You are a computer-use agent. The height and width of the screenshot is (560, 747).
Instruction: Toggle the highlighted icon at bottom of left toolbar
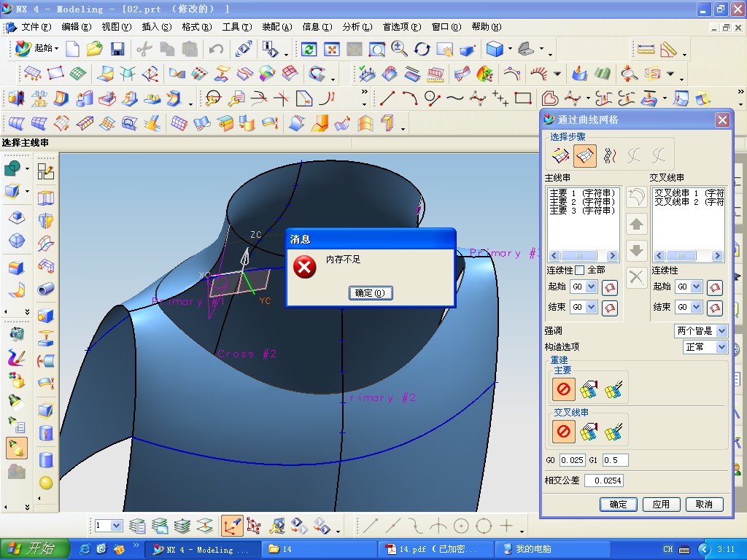[16, 448]
